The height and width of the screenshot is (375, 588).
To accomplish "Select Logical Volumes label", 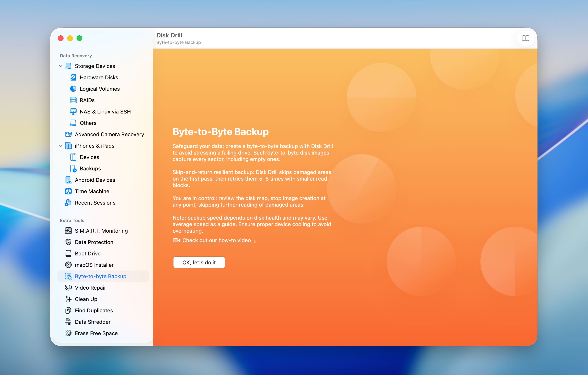I will pyautogui.click(x=100, y=89).
